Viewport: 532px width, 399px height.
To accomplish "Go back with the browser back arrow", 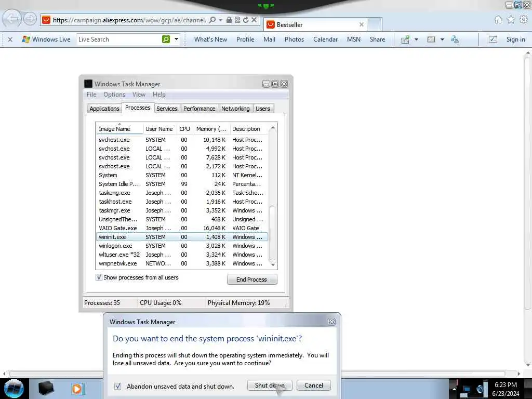I will [x=12, y=19].
